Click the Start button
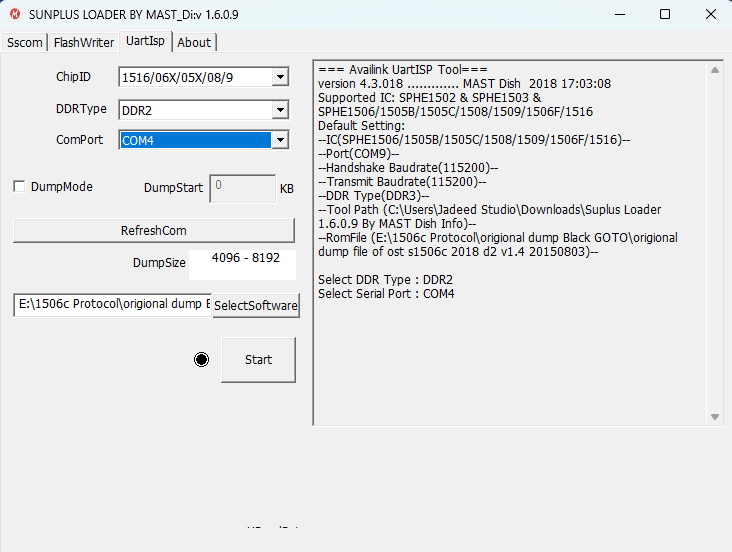The height and width of the screenshot is (552, 732). point(258,360)
